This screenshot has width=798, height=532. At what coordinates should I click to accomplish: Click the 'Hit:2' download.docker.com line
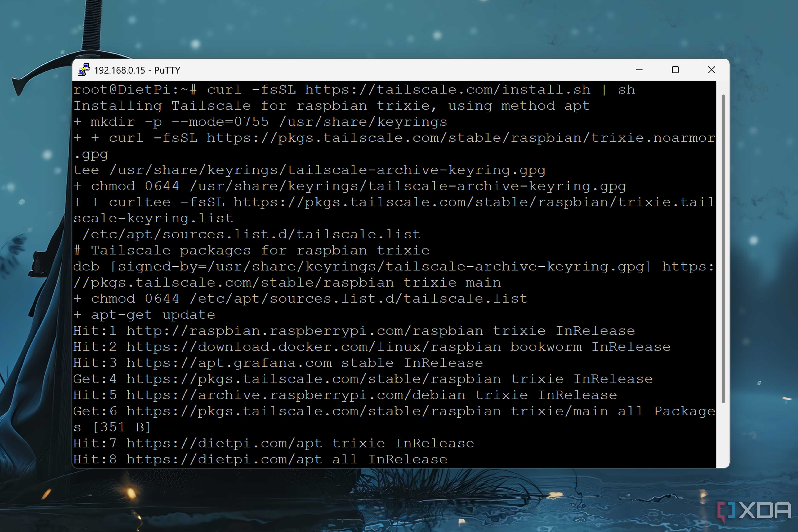point(372,347)
